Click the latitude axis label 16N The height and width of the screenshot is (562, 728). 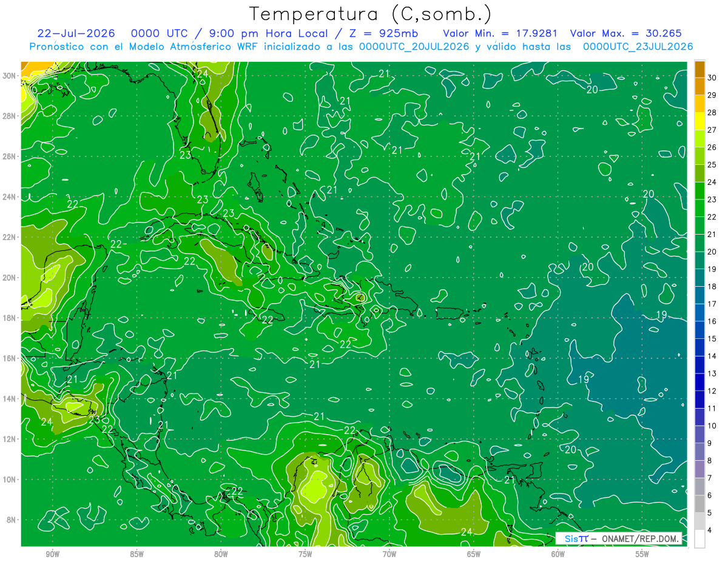click(10, 358)
